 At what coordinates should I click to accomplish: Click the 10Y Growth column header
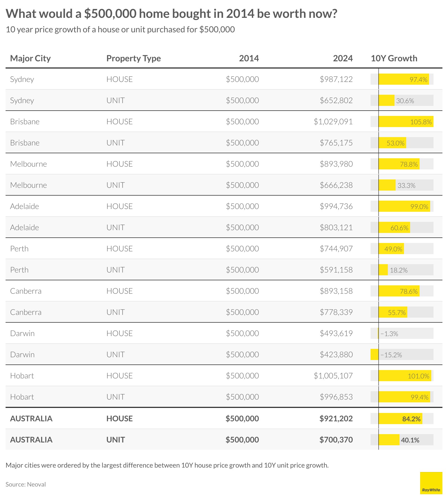tap(394, 58)
